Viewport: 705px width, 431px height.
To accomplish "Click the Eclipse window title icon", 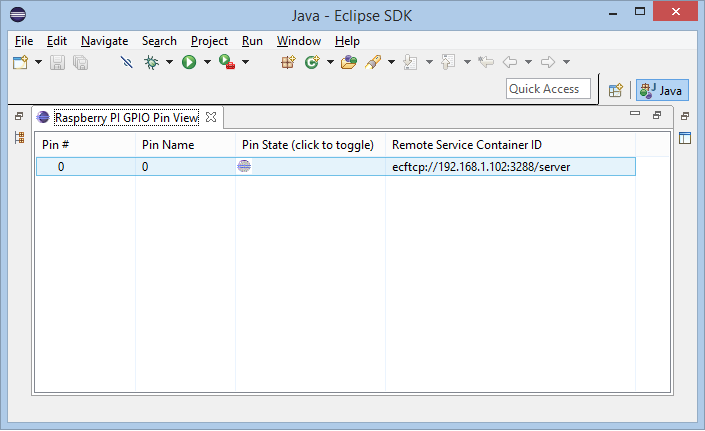I will 18,15.
